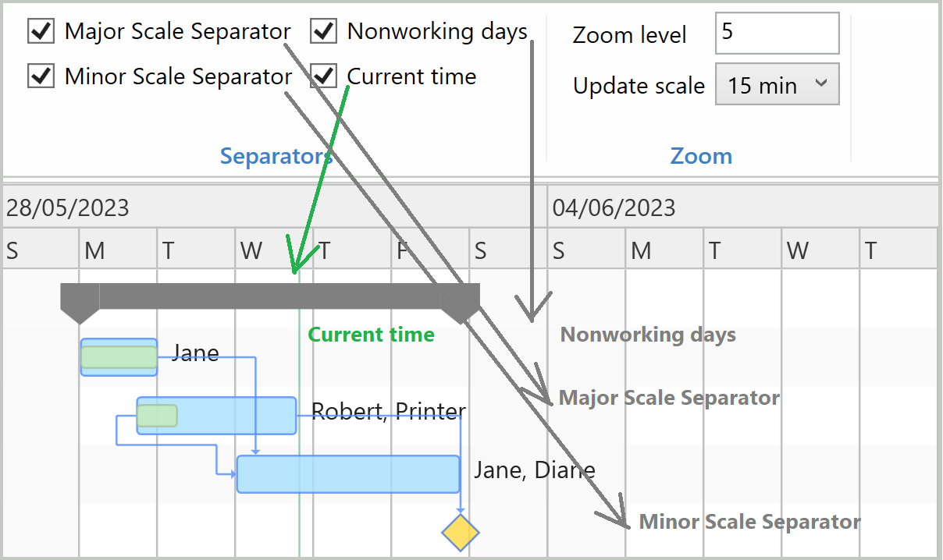Click the Zoom group label
943x560 pixels.
coord(700,156)
